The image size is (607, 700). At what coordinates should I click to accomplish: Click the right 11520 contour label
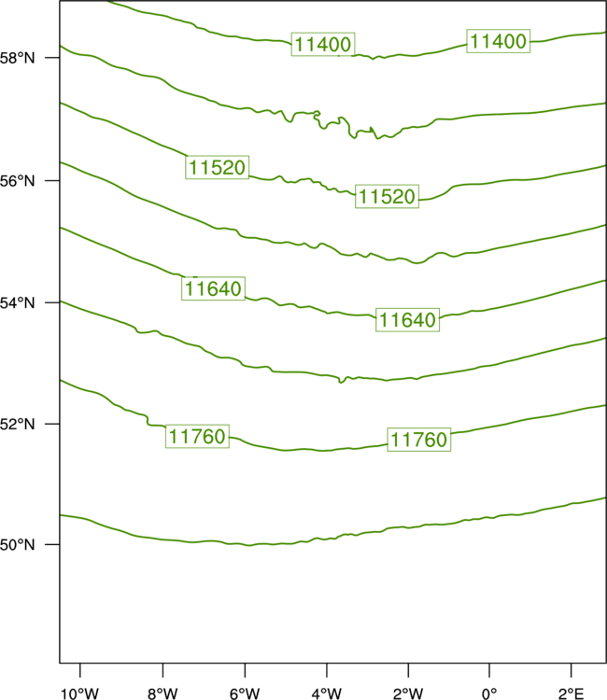388,196
